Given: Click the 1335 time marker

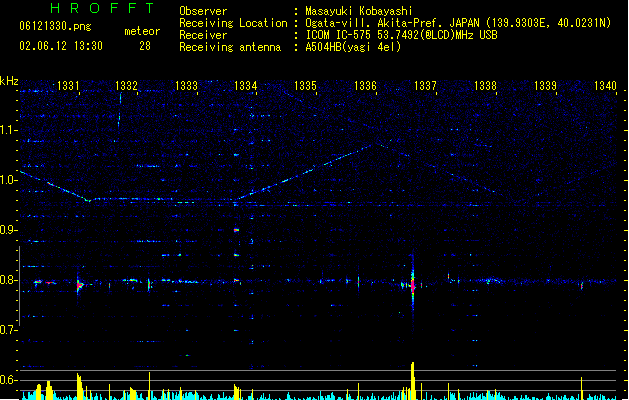Looking at the screenshot, I should (x=306, y=86).
